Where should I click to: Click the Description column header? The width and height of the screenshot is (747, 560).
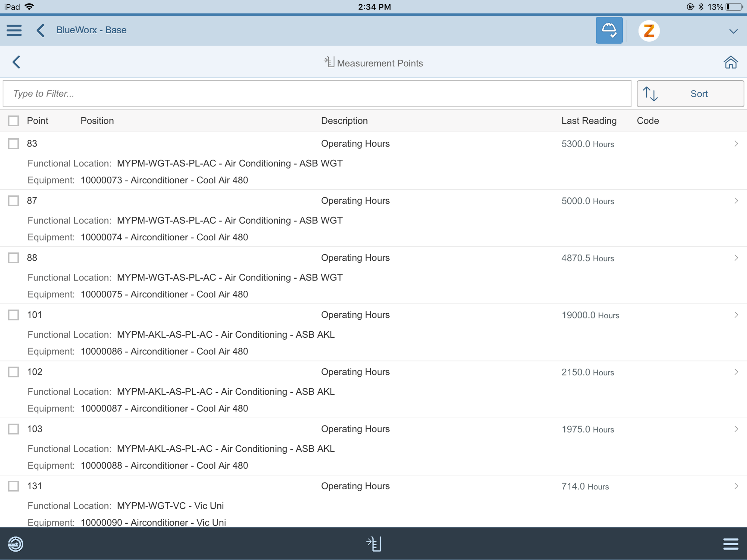[x=344, y=121]
